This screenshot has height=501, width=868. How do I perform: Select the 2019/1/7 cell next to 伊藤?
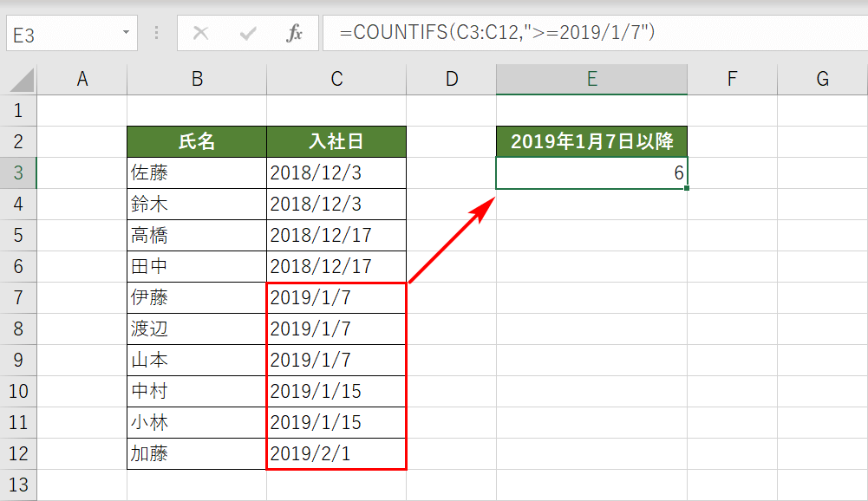pyautogui.click(x=336, y=296)
